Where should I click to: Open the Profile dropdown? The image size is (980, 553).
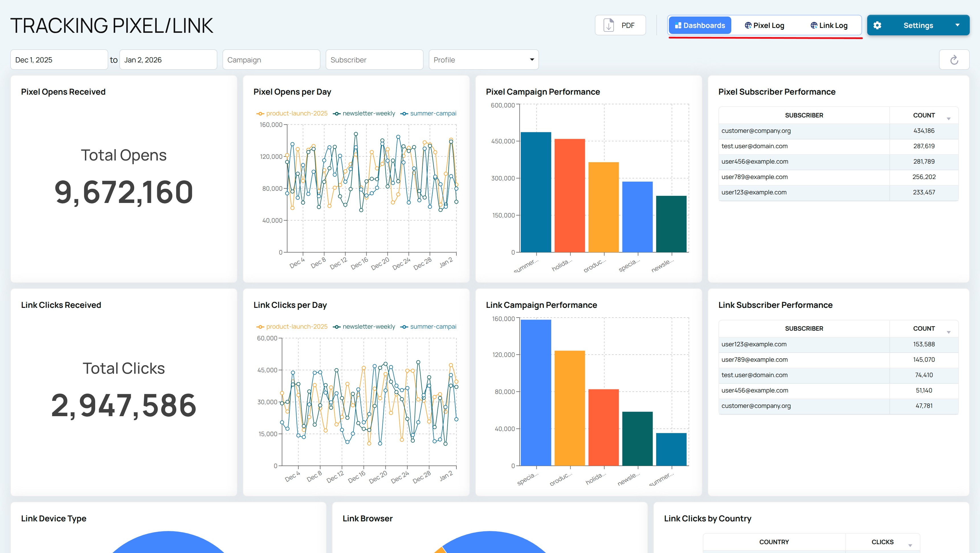tap(483, 59)
